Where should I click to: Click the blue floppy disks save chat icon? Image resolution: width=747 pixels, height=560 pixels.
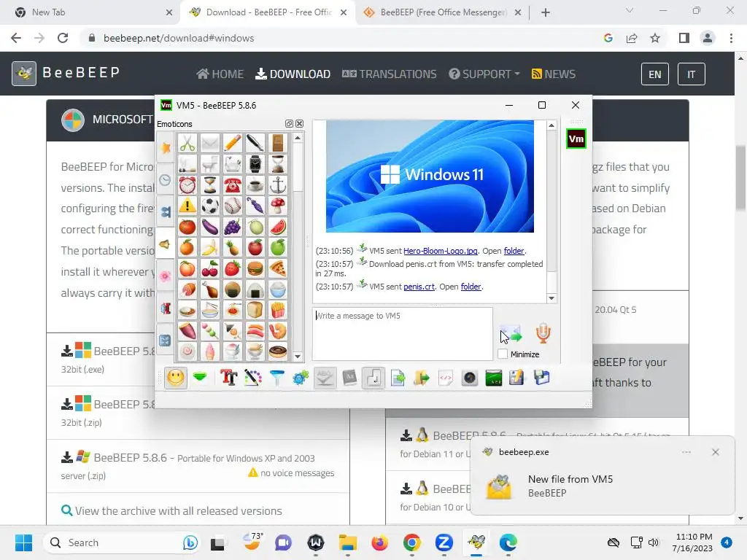point(542,378)
